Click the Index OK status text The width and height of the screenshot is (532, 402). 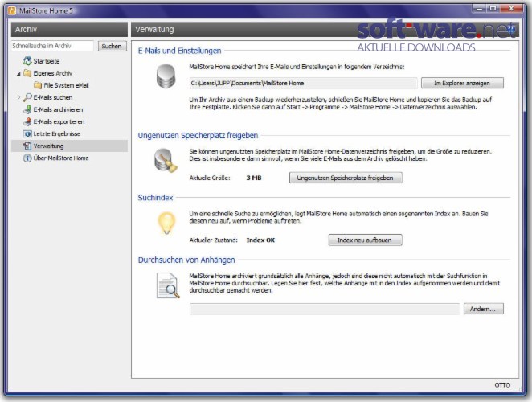pos(260,240)
